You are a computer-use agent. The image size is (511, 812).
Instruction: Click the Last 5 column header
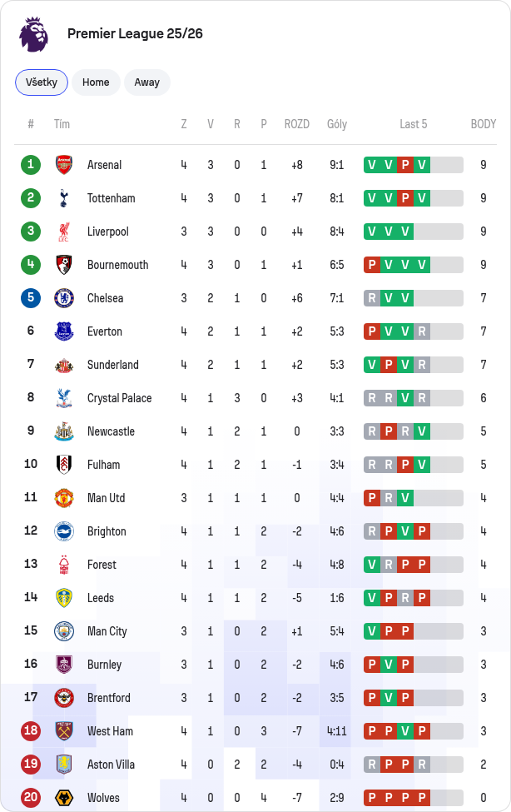413,124
